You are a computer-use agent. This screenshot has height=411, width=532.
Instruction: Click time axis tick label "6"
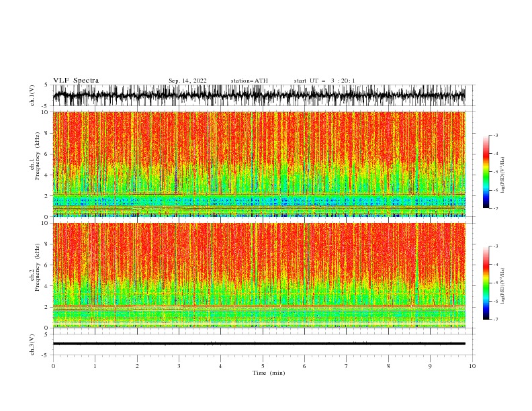[x=304, y=366]
